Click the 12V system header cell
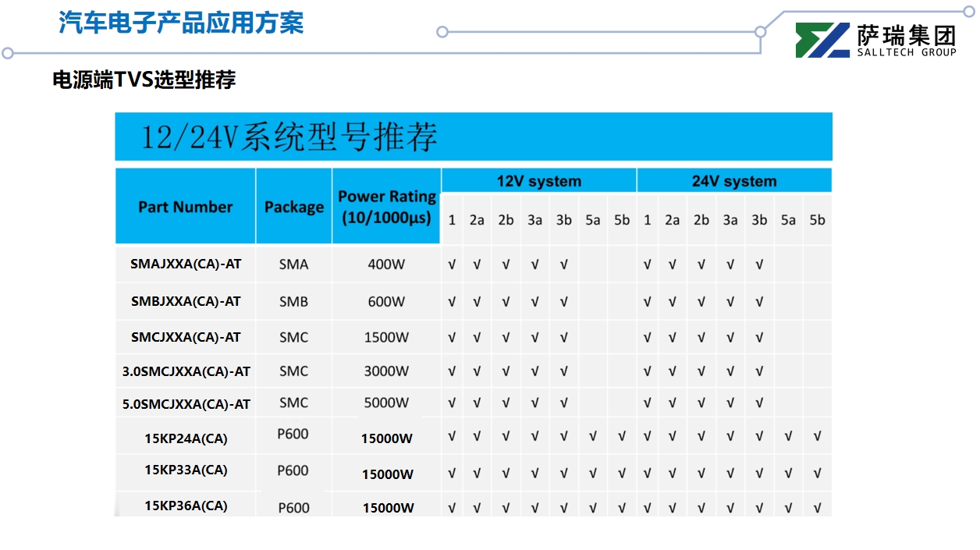This screenshot has height=550, width=980. pos(538,181)
